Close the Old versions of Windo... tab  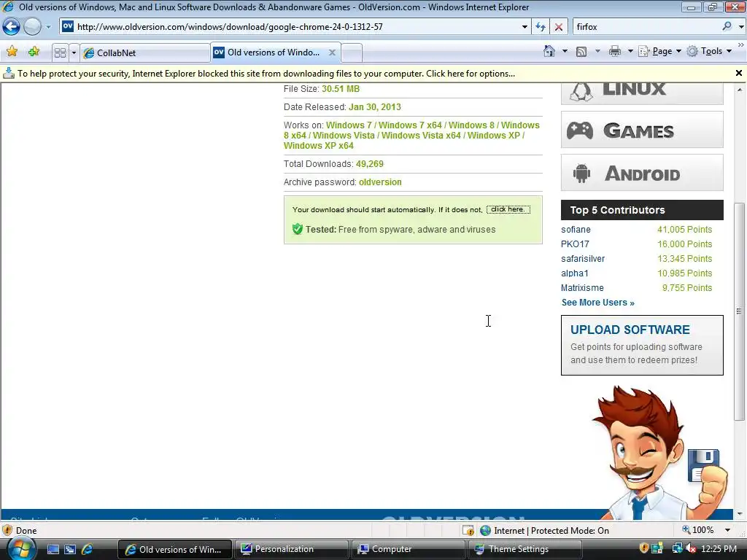332,52
